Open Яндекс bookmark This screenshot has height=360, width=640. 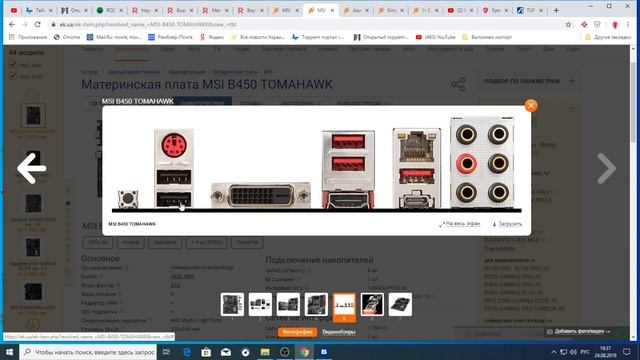tap(212, 37)
